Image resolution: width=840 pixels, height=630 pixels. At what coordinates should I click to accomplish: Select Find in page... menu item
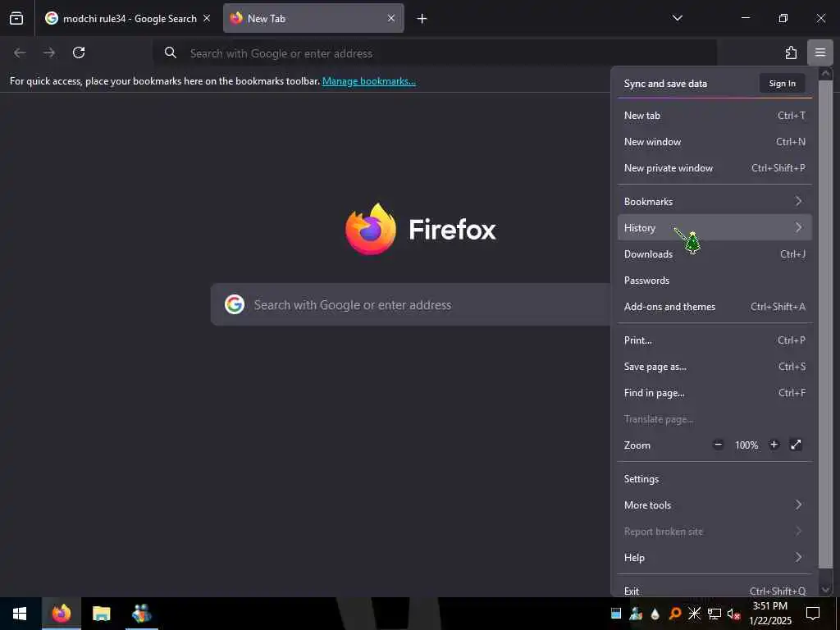714,393
